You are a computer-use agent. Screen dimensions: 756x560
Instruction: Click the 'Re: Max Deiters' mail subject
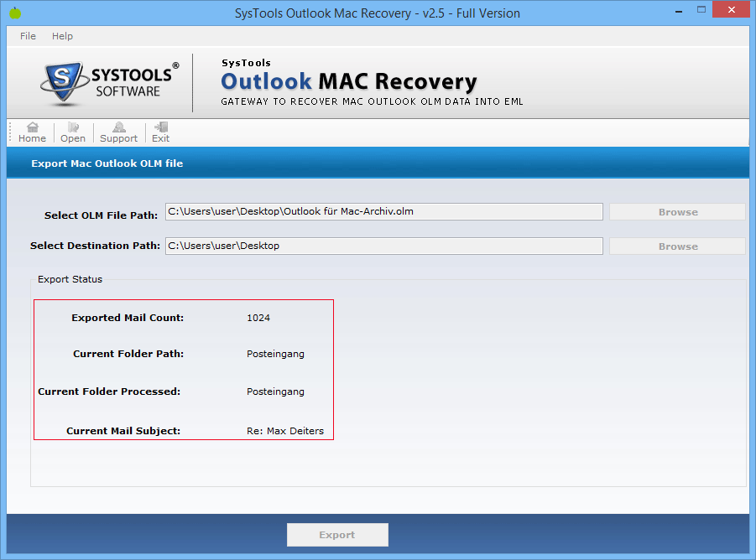coord(285,431)
